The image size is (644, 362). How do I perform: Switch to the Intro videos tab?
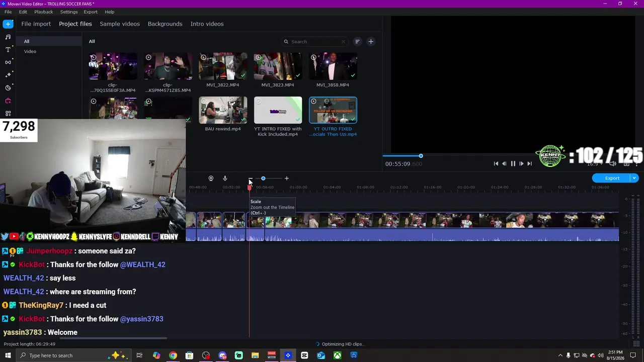(207, 24)
